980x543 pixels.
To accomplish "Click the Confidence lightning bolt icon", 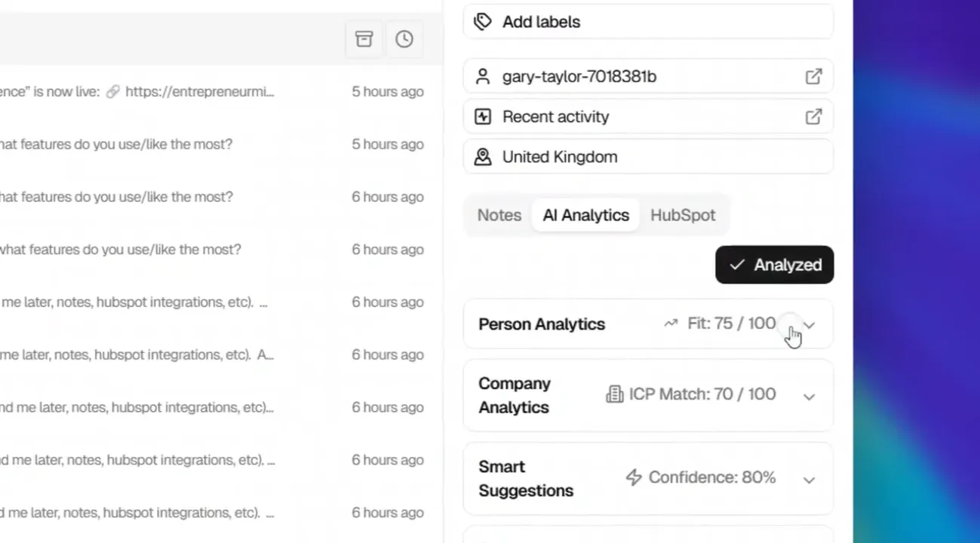I will (634, 477).
